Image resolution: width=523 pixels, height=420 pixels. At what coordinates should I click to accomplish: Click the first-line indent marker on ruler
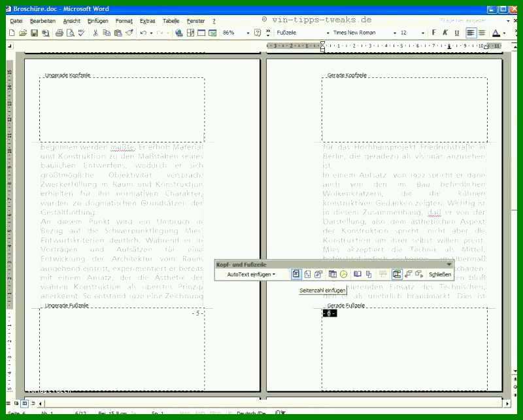click(x=322, y=44)
